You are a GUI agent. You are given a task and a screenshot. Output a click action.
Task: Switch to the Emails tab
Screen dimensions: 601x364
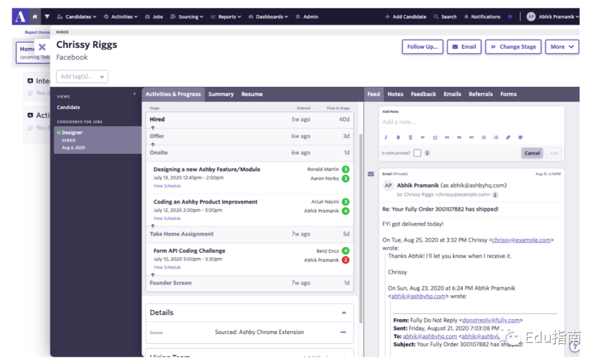(452, 94)
